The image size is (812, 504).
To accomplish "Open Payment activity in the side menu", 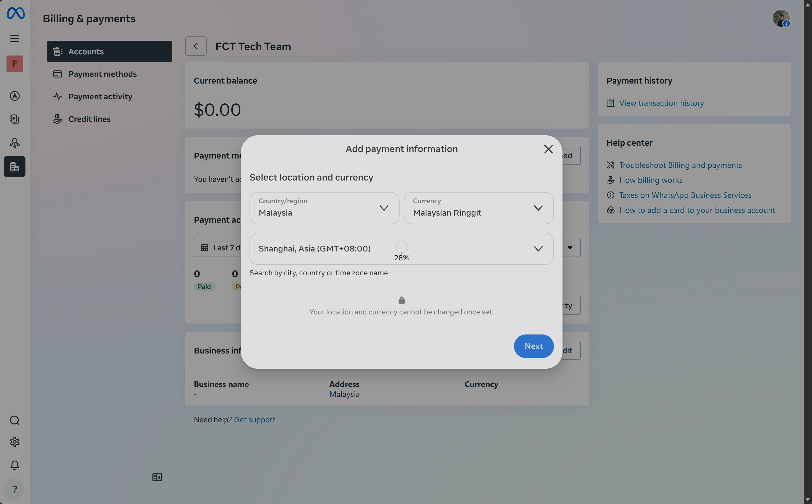I will tap(109, 96).
